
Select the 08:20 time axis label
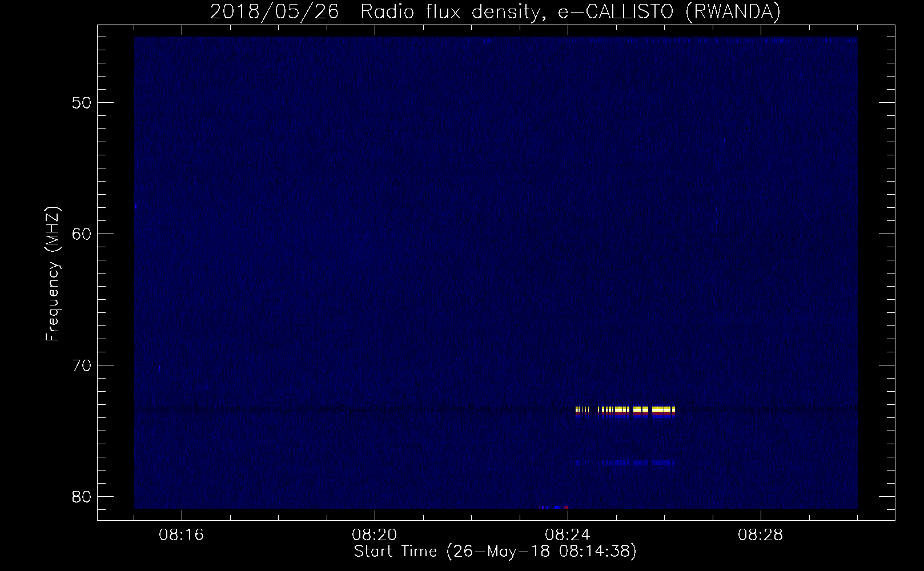tap(375, 535)
